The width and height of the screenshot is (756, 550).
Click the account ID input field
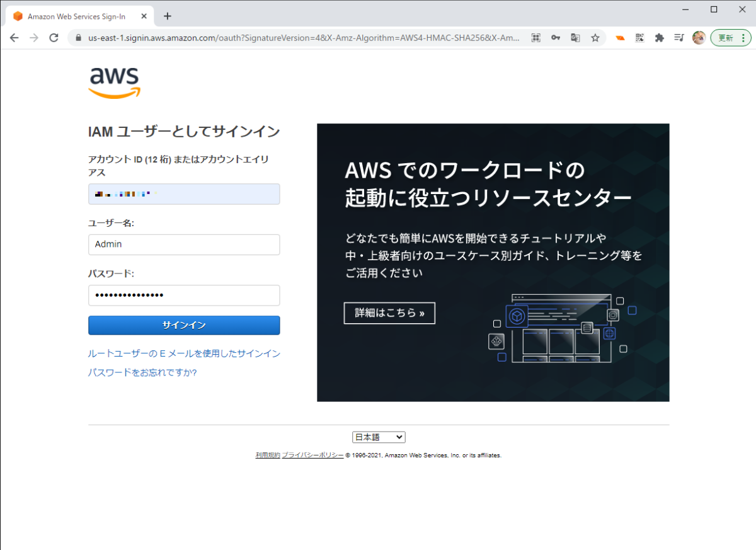pos(184,194)
